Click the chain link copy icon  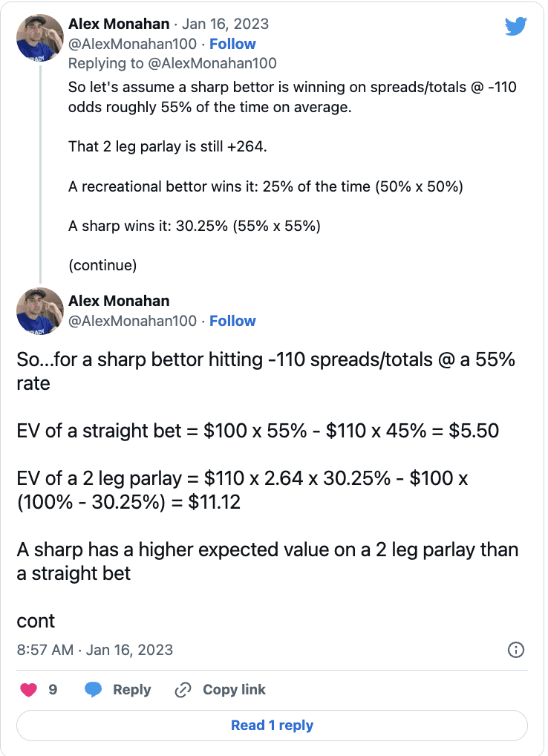[183, 690]
